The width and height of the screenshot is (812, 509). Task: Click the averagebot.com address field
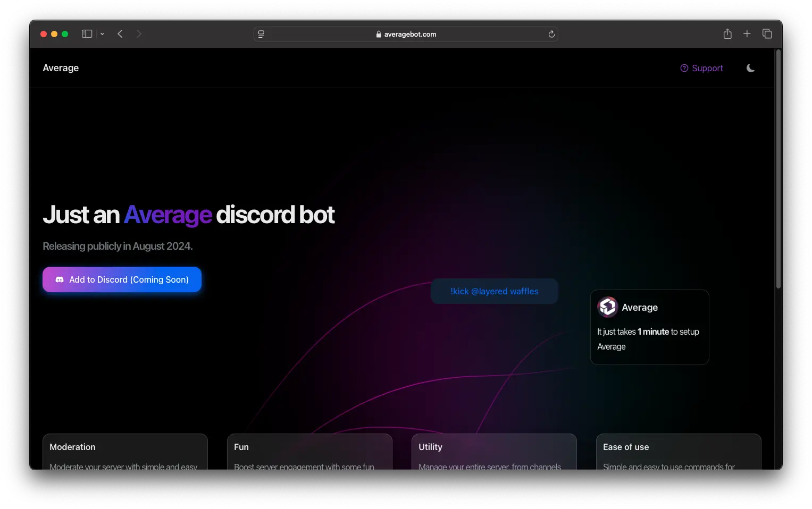[x=406, y=34]
